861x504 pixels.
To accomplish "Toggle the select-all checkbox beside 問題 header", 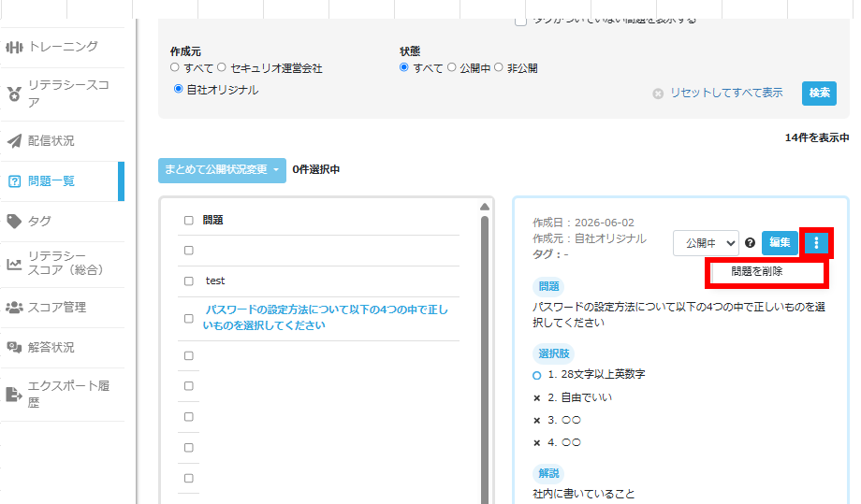I will [189, 221].
